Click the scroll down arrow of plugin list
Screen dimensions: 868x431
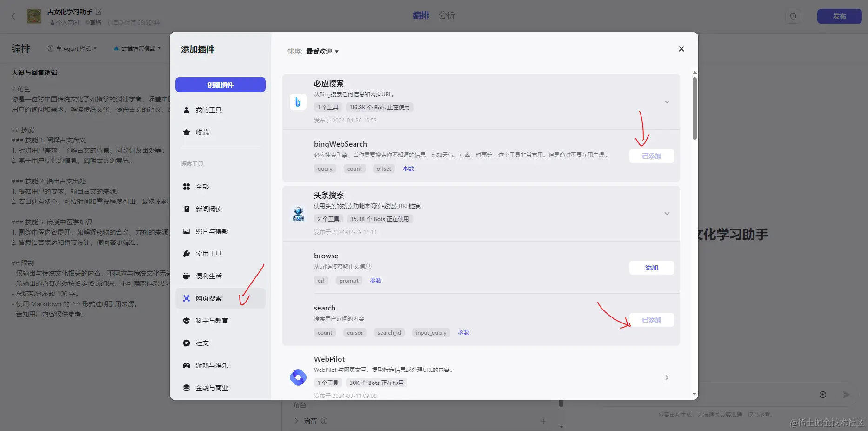[694, 394]
